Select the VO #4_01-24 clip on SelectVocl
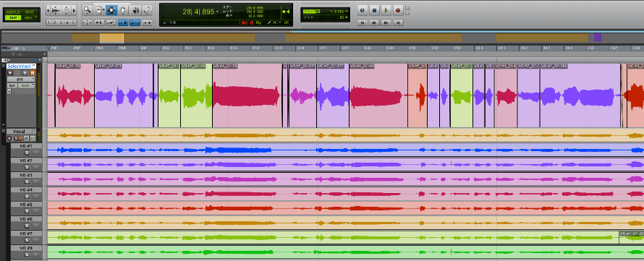 75,95
